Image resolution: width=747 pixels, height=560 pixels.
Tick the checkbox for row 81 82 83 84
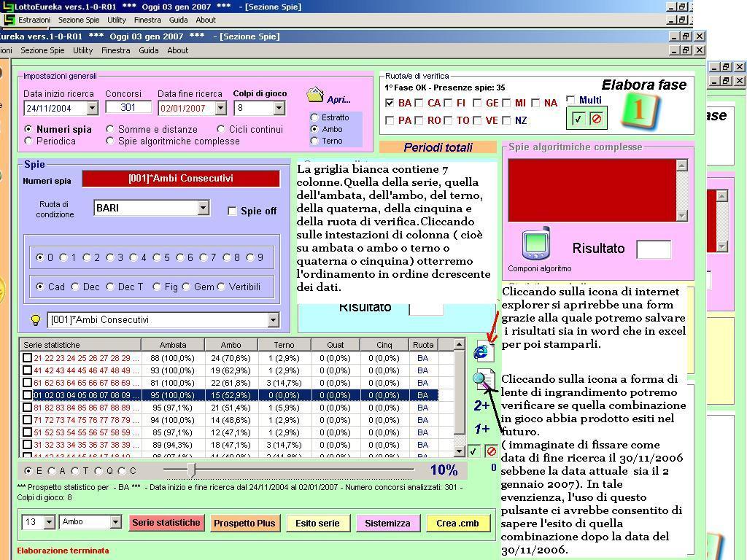click(x=27, y=407)
